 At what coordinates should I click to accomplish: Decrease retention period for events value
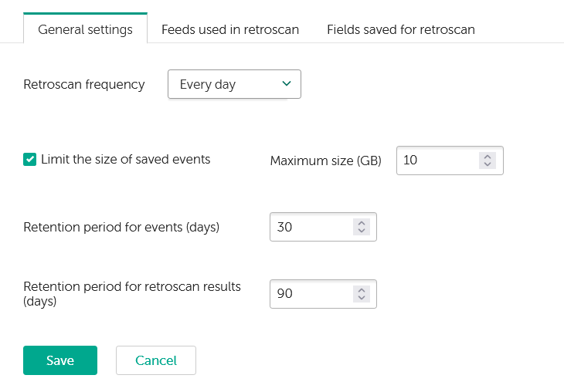360,231
